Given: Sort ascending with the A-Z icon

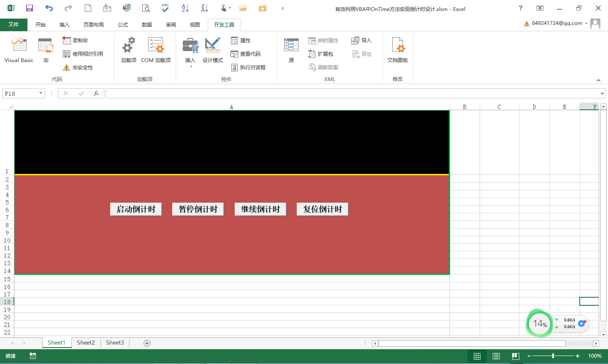Looking at the screenshot, I should coord(185,8).
